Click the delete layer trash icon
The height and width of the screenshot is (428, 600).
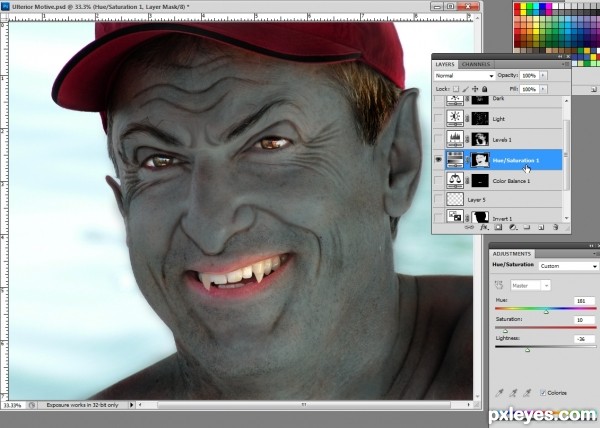[x=555, y=227]
